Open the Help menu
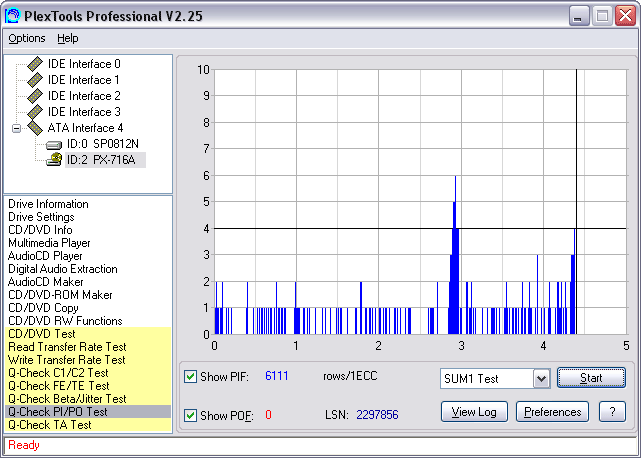 67,38
